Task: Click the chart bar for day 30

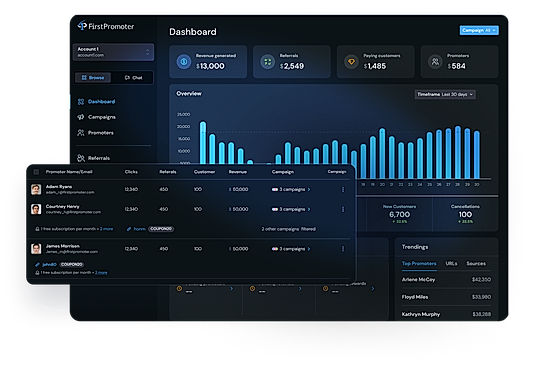Action: pos(477,154)
